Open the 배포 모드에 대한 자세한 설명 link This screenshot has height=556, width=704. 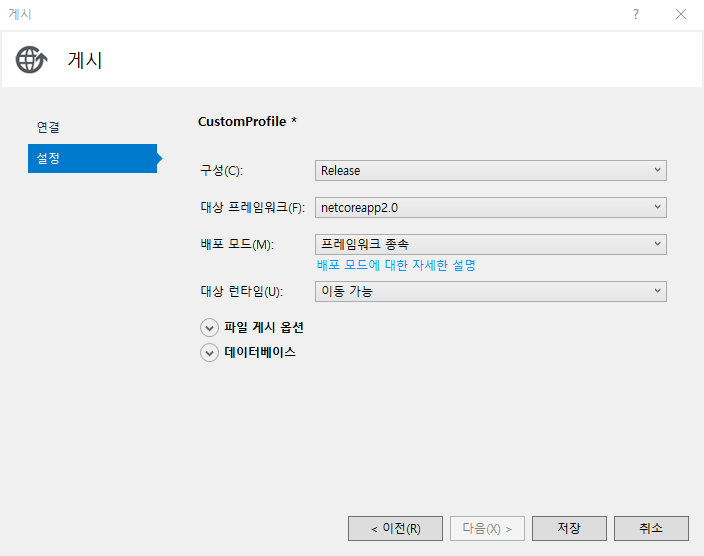[x=396, y=265]
